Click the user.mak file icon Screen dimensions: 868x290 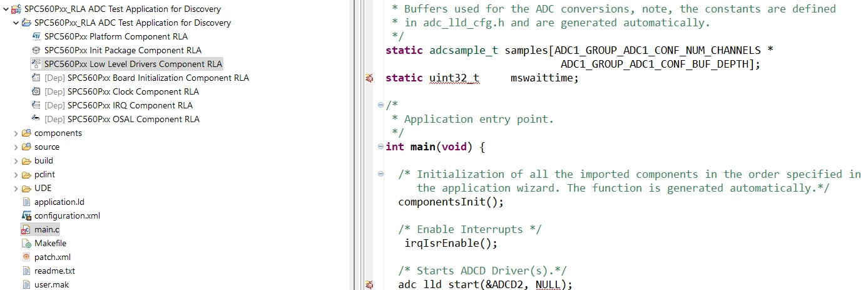[26, 284]
